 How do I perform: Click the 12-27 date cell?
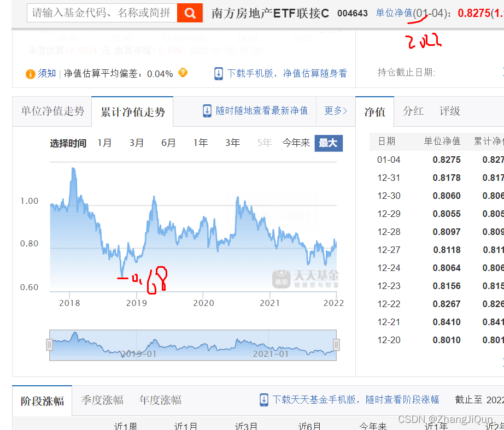389,250
